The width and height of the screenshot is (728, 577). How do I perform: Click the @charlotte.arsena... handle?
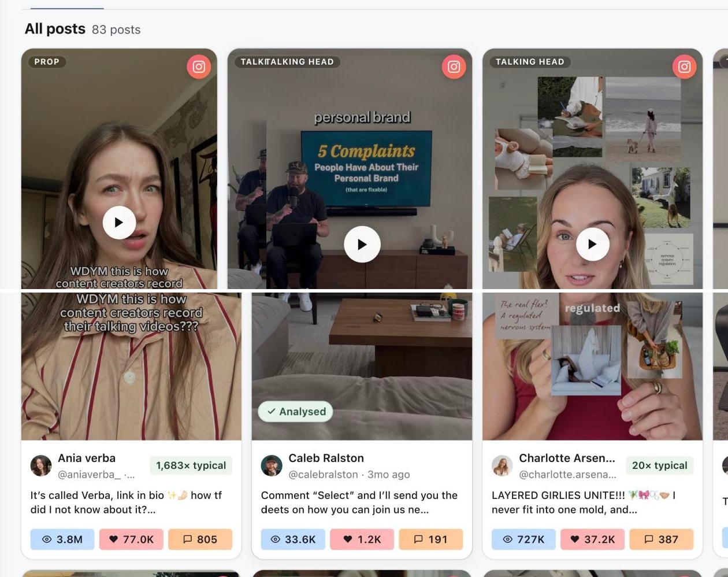click(x=567, y=475)
